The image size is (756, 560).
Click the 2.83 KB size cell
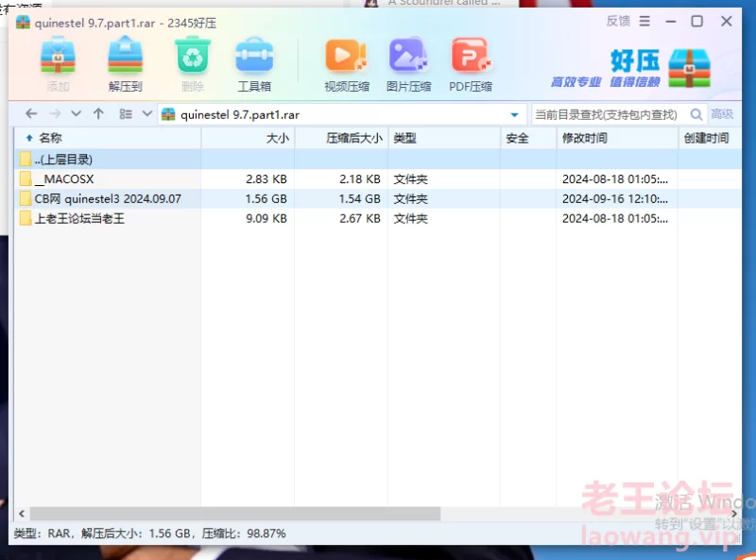coord(266,178)
